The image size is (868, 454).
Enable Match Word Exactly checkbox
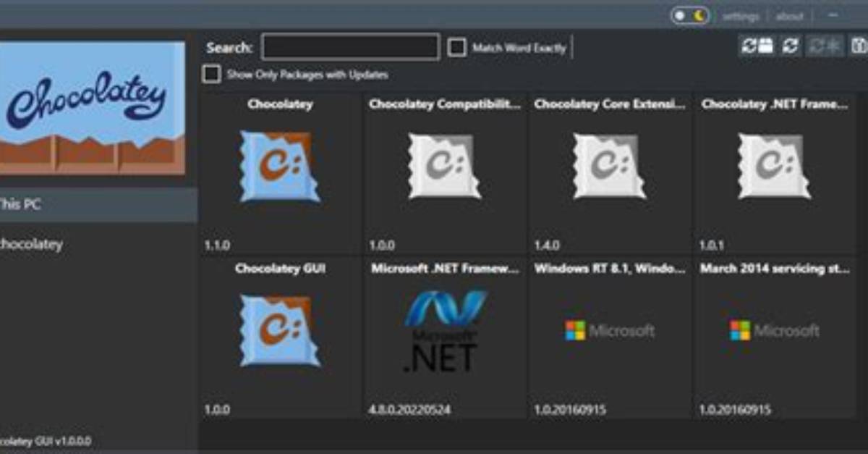(x=456, y=48)
